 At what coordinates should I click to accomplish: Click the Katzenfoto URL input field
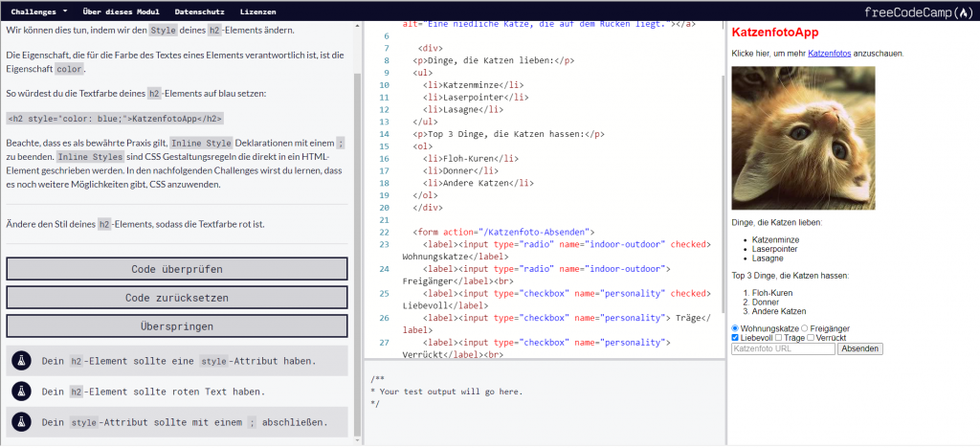[782, 349]
